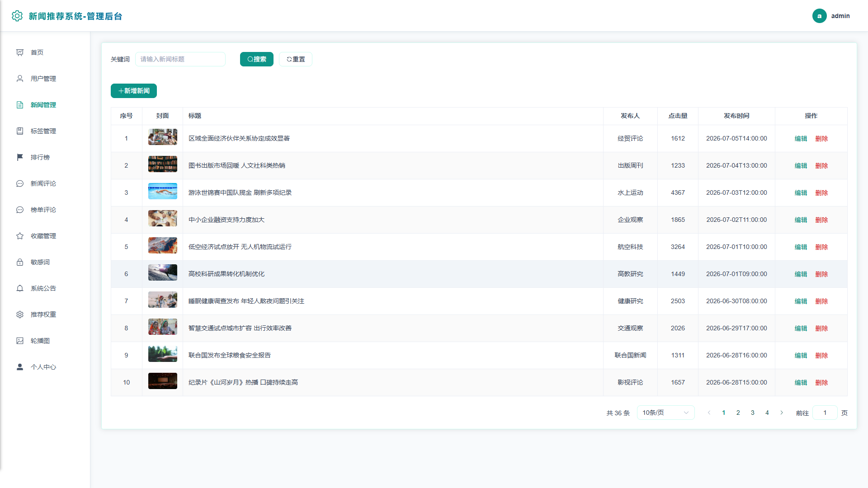
Task: Open the 首页 home icon in sidebar
Action: (x=20, y=52)
